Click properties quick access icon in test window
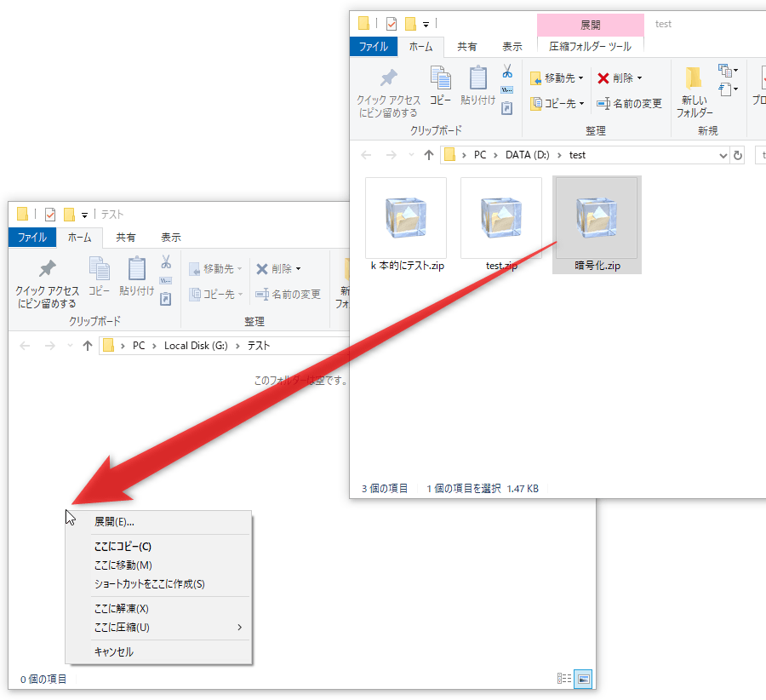The height and width of the screenshot is (700, 766). tap(392, 24)
